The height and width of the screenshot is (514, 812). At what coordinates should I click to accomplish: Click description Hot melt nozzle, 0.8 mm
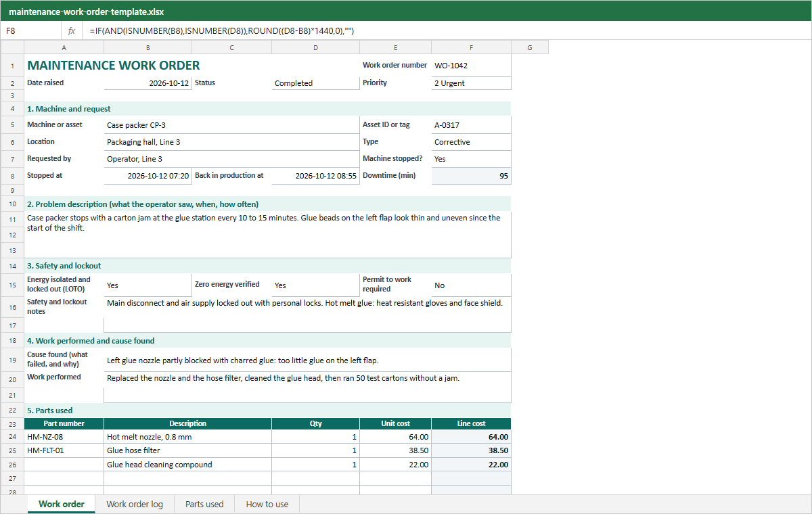point(188,437)
